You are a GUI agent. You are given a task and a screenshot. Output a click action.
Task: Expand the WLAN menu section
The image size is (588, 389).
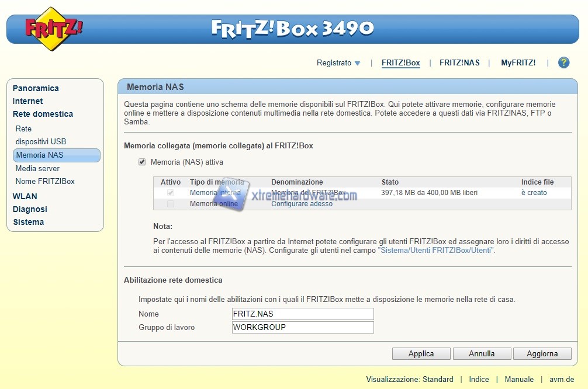coord(25,196)
